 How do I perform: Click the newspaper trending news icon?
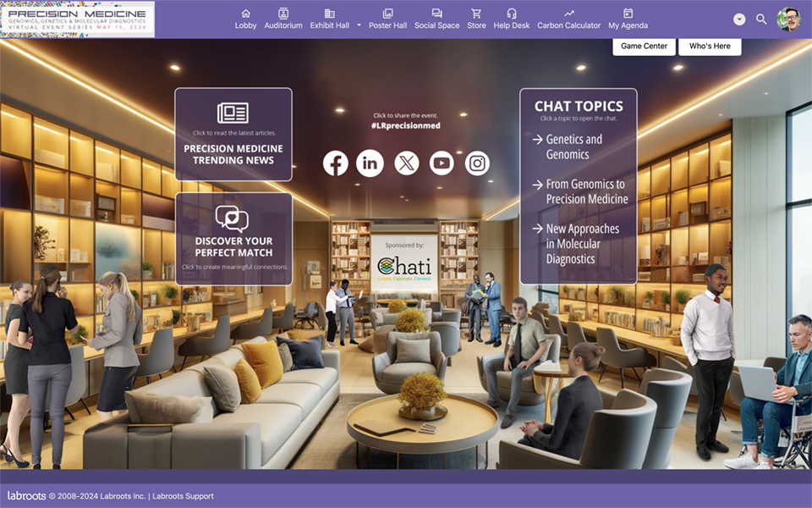pos(233,113)
